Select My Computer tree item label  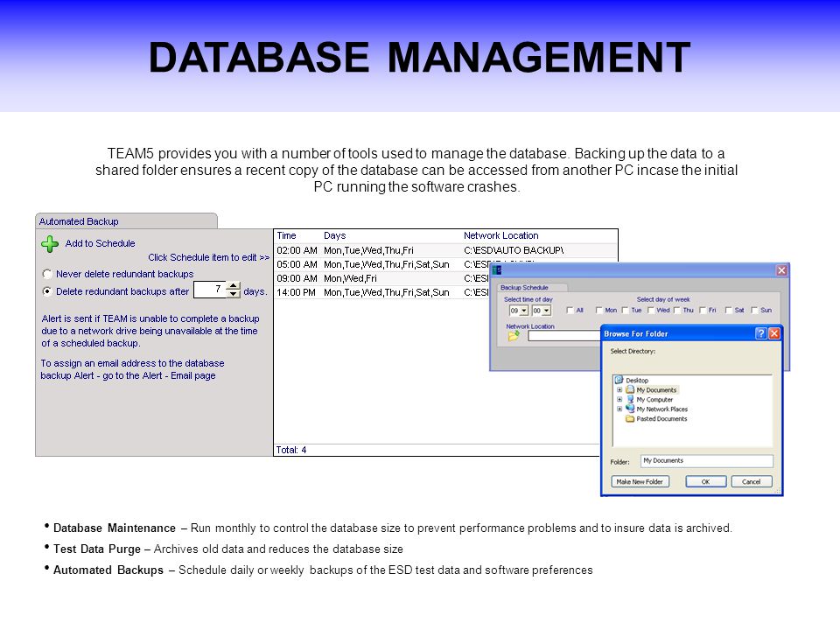click(x=654, y=400)
